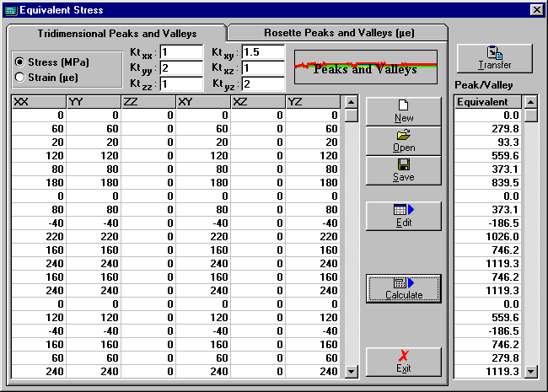Click the Kt yz input field
This screenshot has height=392, width=548.
point(262,84)
